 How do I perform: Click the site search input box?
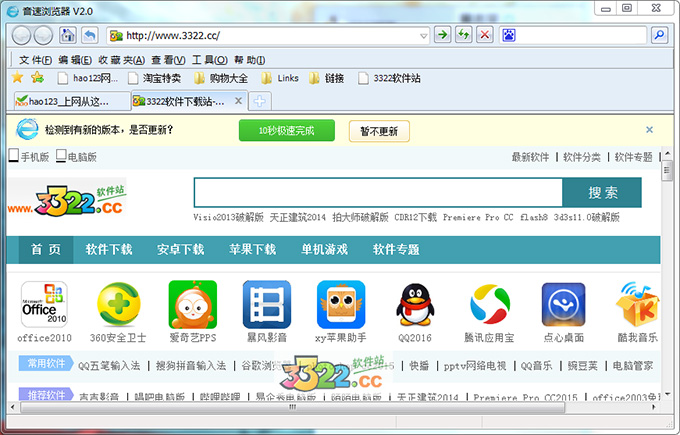pyautogui.click(x=378, y=192)
